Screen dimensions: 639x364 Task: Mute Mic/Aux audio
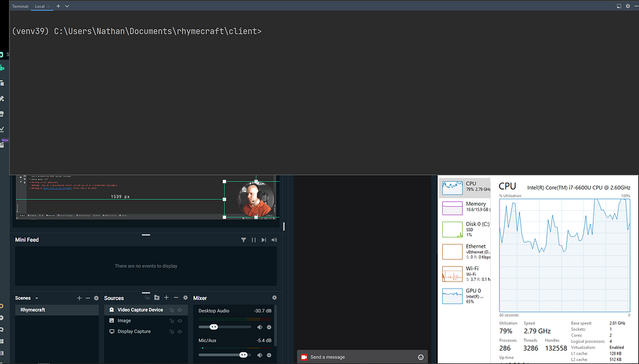(259, 355)
